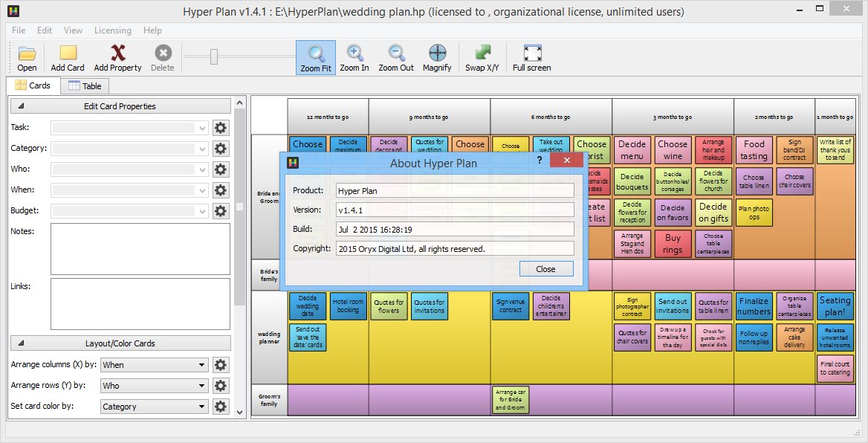
Task: Select the 'Food tasting' card
Action: tap(754, 150)
